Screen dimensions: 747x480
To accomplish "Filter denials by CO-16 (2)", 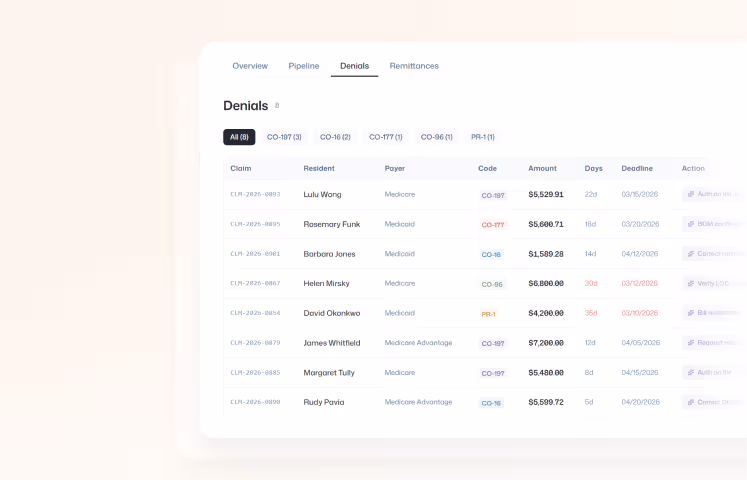I will (335, 137).
